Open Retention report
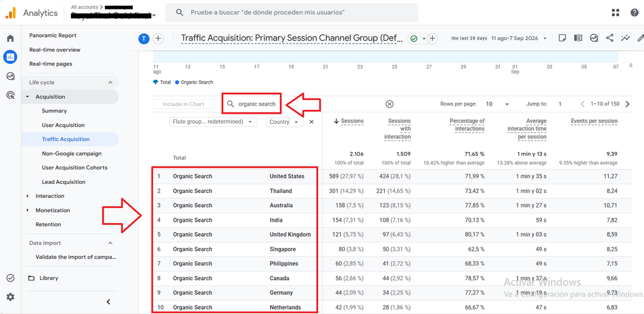The image size is (644, 314). point(48,224)
